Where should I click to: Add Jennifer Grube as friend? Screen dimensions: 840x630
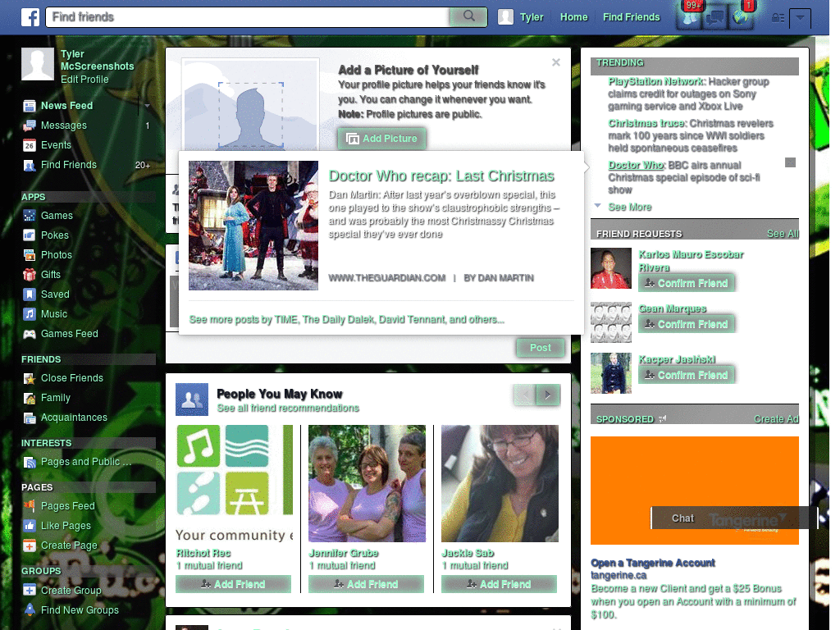coord(366,584)
